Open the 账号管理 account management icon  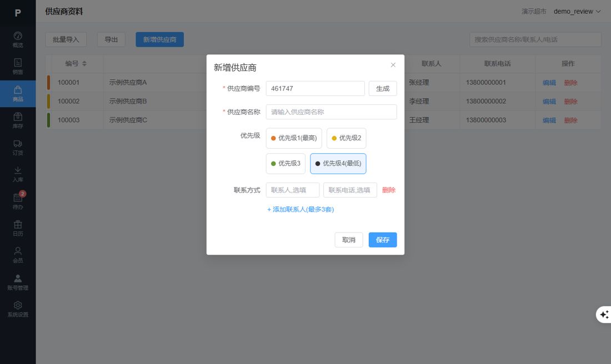(18, 282)
